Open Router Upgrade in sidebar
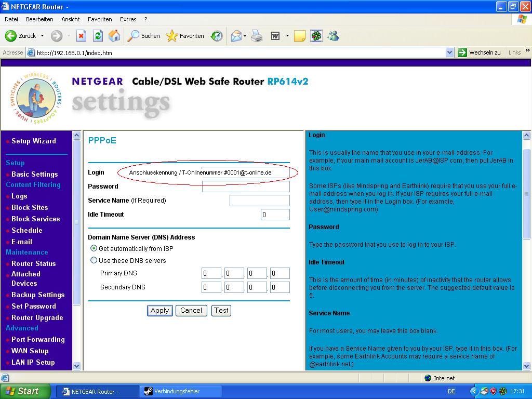 tap(37, 317)
